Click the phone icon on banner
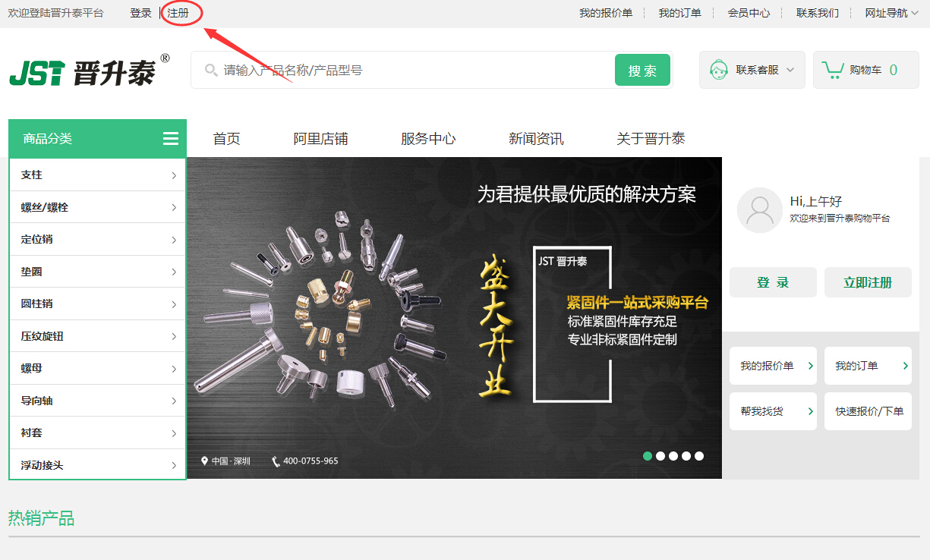Image resolution: width=930 pixels, height=560 pixels. click(x=276, y=461)
